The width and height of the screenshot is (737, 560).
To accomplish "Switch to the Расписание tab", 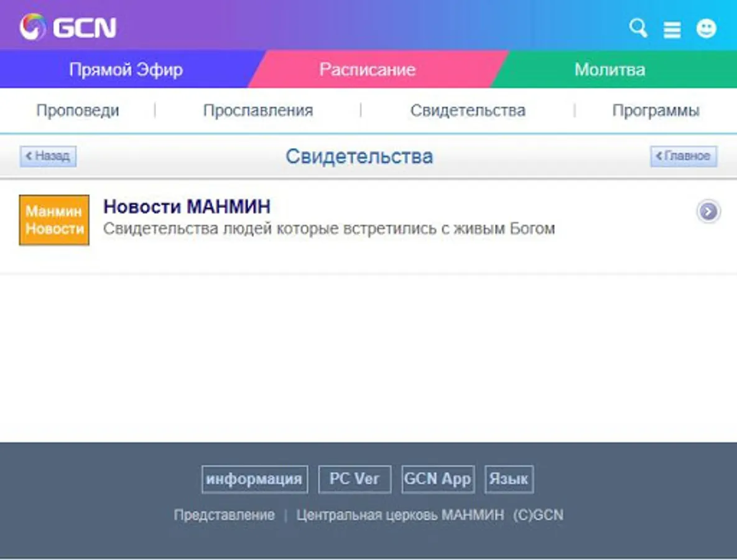I will click(x=368, y=70).
